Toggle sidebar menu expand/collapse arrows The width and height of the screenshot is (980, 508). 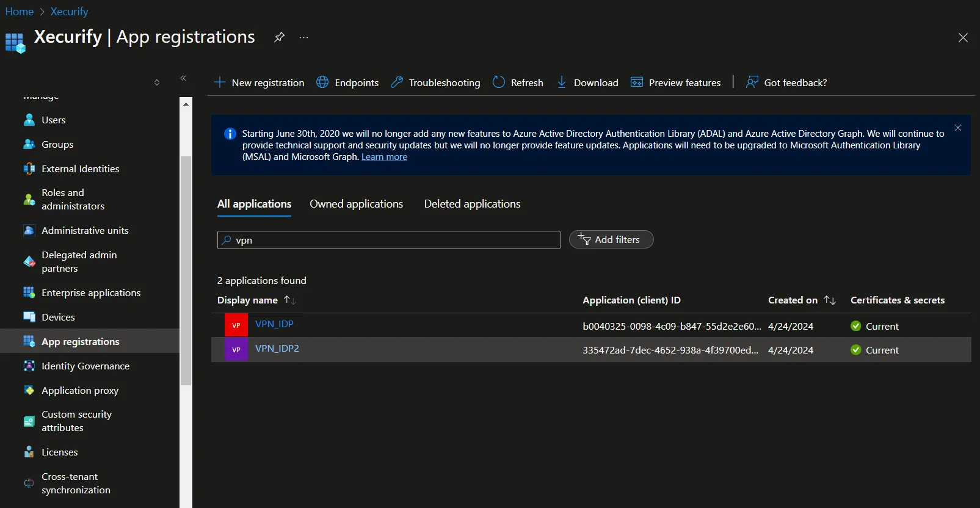tap(157, 82)
